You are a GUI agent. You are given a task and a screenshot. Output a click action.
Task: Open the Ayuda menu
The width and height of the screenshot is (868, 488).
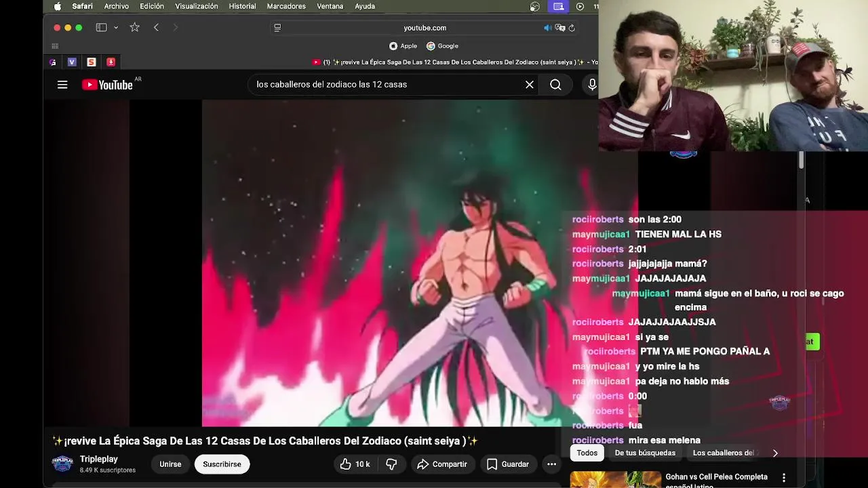pos(365,6)
